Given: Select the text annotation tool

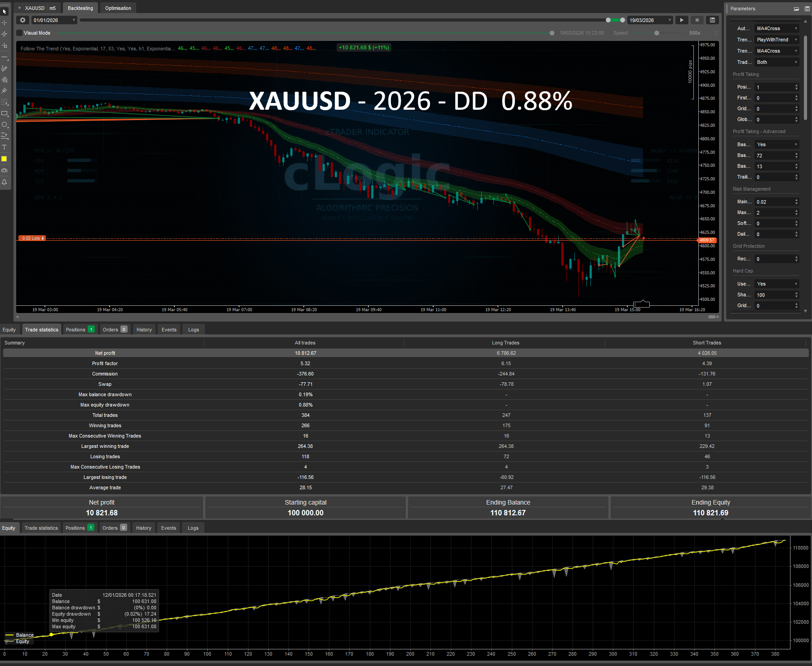Looking at the screenshot, I should coord(4,147).
